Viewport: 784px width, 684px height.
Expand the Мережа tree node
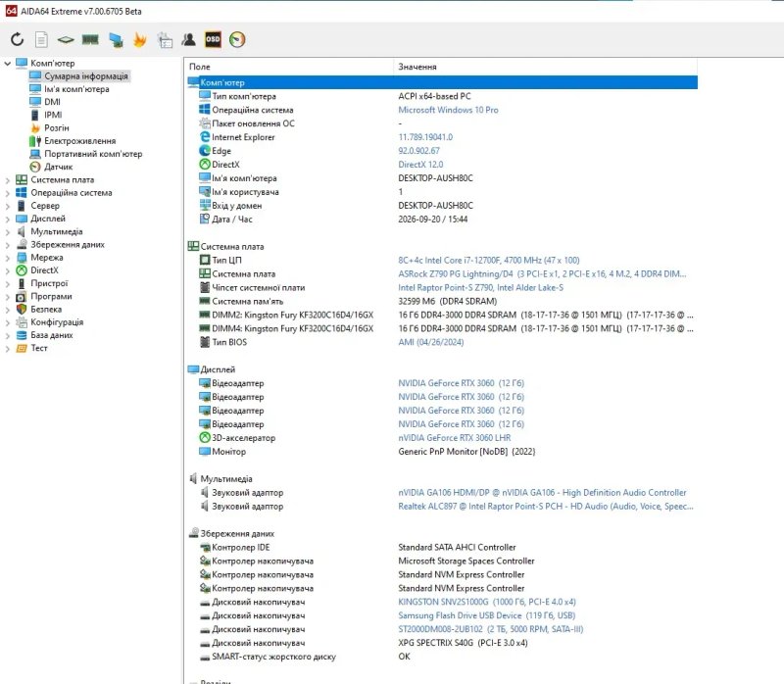pyautogui.click(x=8, y=258)
